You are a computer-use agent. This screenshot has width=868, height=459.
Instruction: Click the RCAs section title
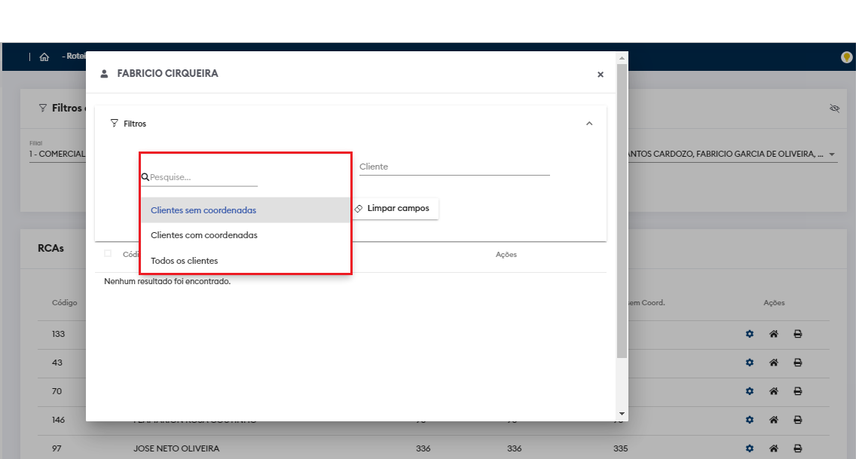[x=50, y=248]
